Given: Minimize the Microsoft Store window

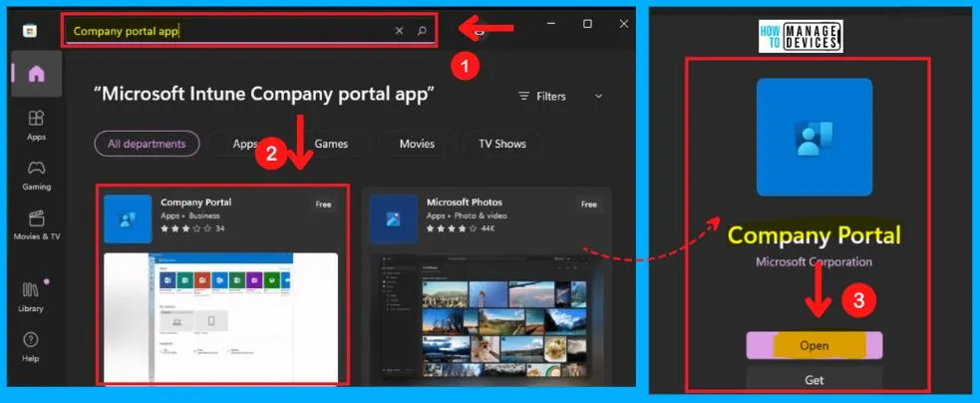Looking at the screenshot, I should 551,24.
